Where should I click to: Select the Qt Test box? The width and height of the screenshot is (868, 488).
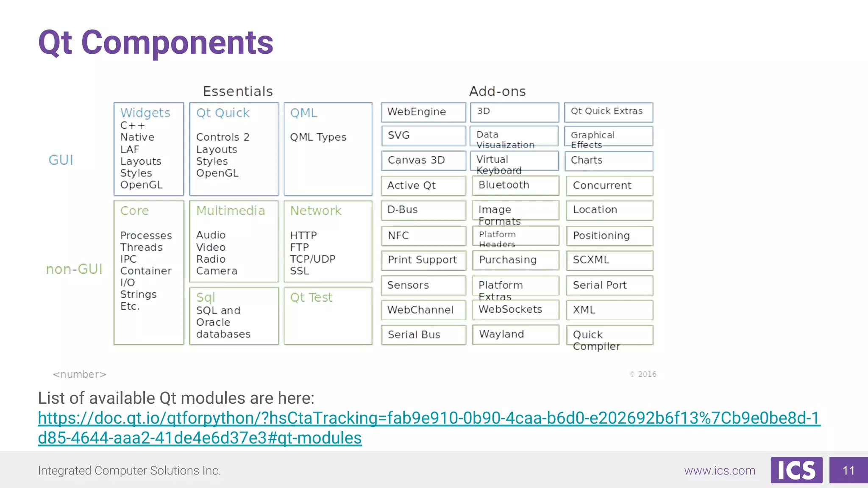pyautogui.click(x=328, y=316)
